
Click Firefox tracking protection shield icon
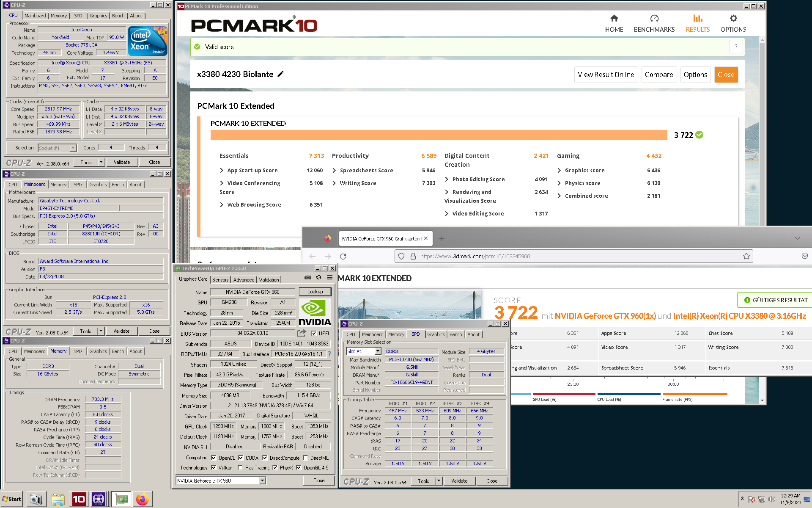tap(401, 256)
